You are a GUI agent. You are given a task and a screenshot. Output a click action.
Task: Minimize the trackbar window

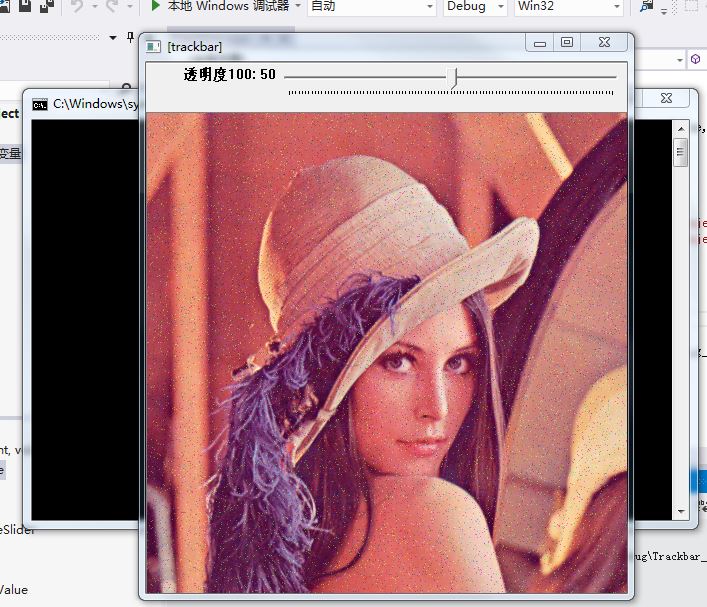point(541,43)
